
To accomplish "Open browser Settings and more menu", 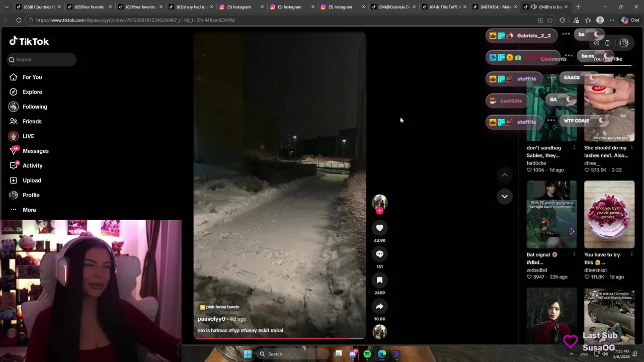I will click(x=612, y=20).
